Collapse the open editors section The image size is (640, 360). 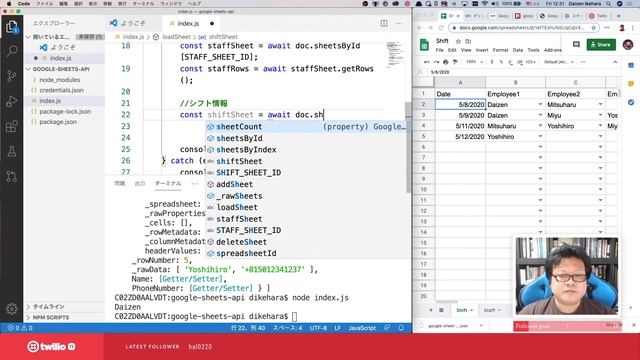tap(28, 37)
